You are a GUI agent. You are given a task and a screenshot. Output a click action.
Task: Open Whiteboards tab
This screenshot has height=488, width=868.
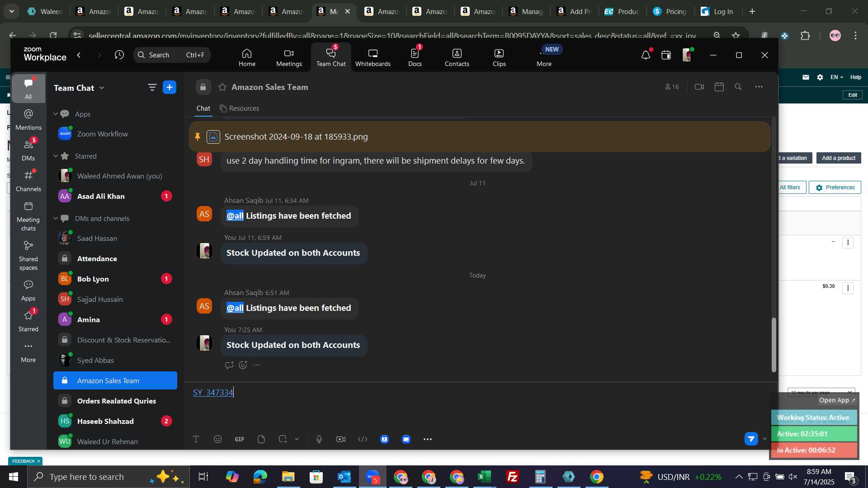pyautogui.click(x=373, y=57)
